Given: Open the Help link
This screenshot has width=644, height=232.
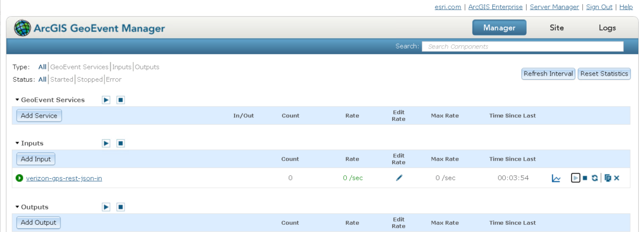Looking at the screenshot, I should coord(626,7).
